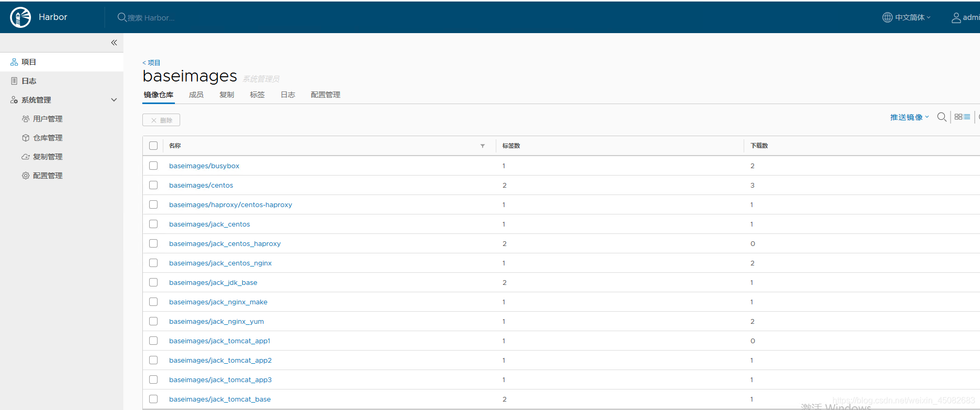Click the 项目 projects icon in sidebar
The height and width of the screenshot is (410, 980).
14,62
